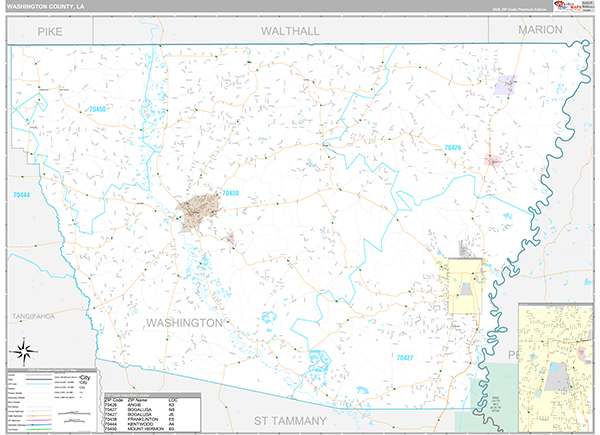Click the 70444 ZIP label on the map
The height and width of the screenshot is (435, 600).
(21, 195)
